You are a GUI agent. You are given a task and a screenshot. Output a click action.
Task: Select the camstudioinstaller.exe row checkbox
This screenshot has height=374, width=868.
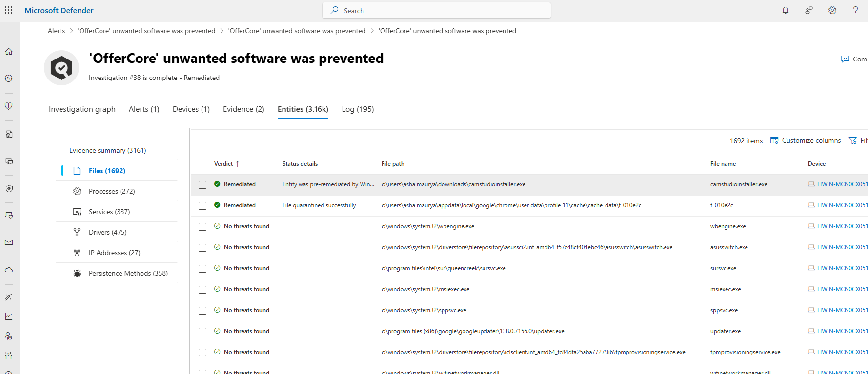coord(202,185)
